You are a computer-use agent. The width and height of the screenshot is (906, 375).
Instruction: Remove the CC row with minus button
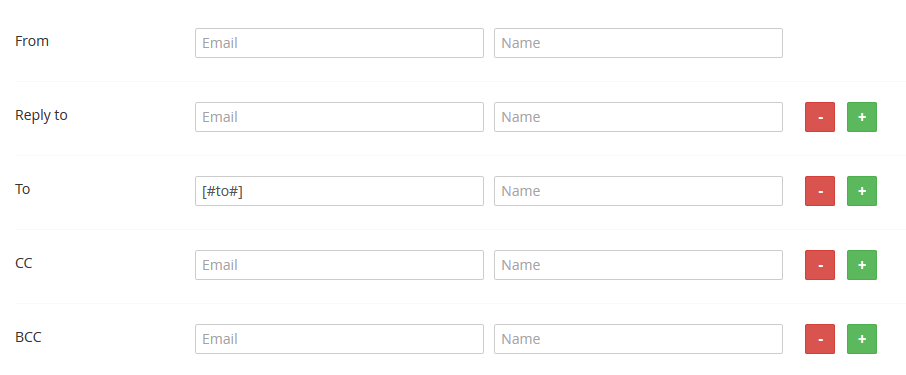[819, 265]
